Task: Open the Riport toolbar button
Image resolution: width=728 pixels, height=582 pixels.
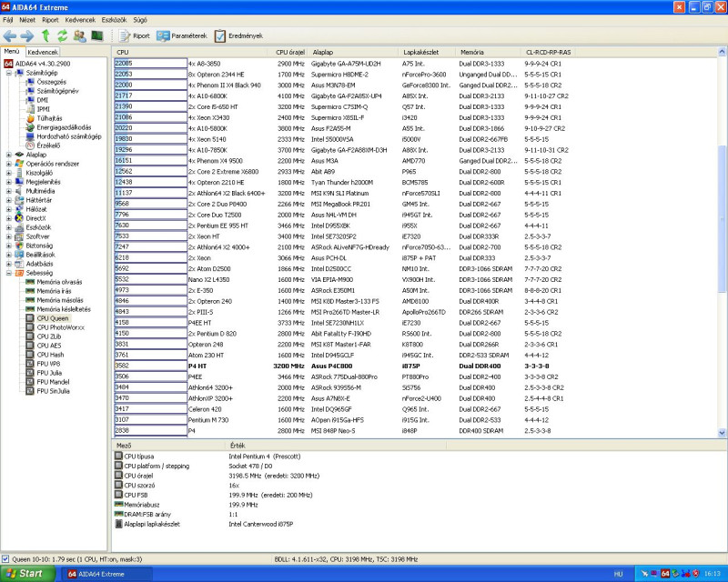Action: point(135,35)
